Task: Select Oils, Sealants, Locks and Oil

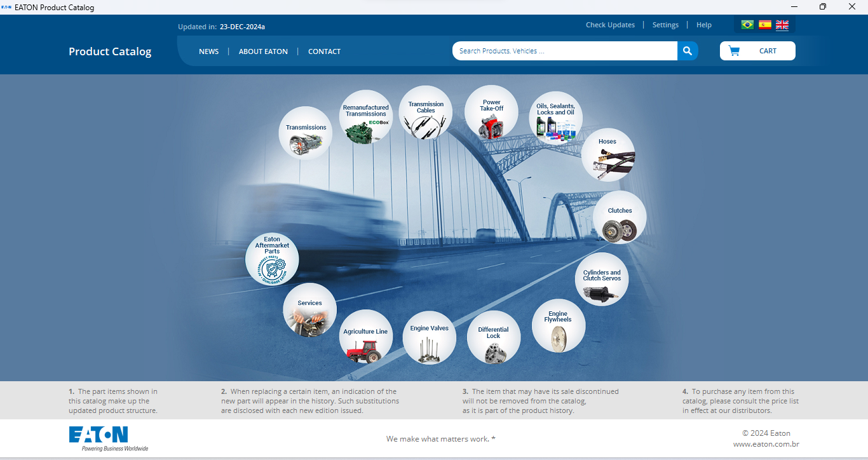Action: [x=555, y=118]
